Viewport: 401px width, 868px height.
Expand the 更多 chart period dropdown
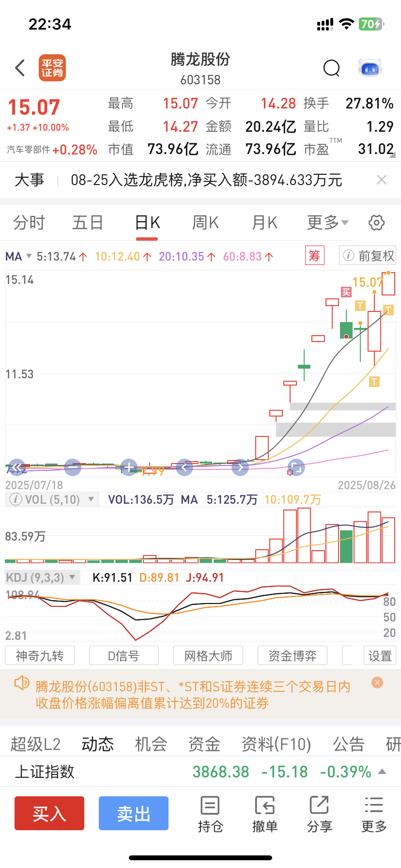point(328,223)
